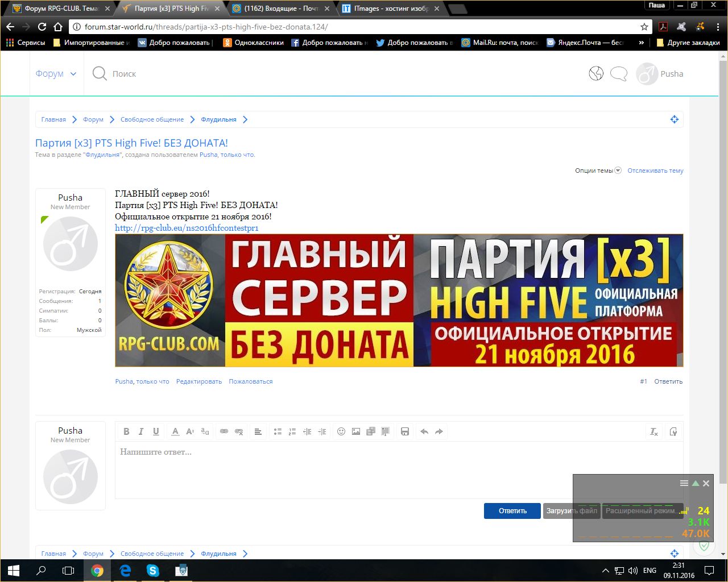Open the alerts globe icon
This screenshot has width=728, height=582.
coord(596,73)
